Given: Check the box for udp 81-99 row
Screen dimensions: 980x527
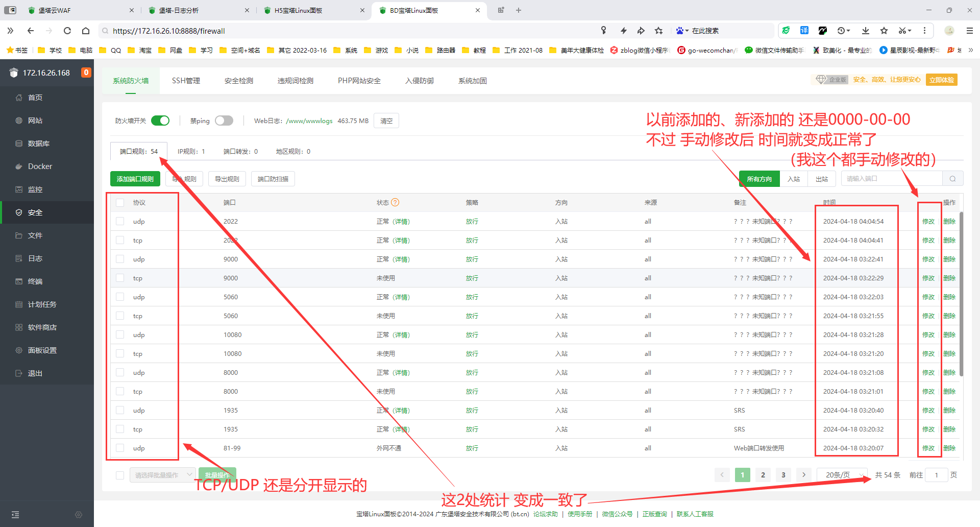Looking at the screenshot, I should coord(120,448).
